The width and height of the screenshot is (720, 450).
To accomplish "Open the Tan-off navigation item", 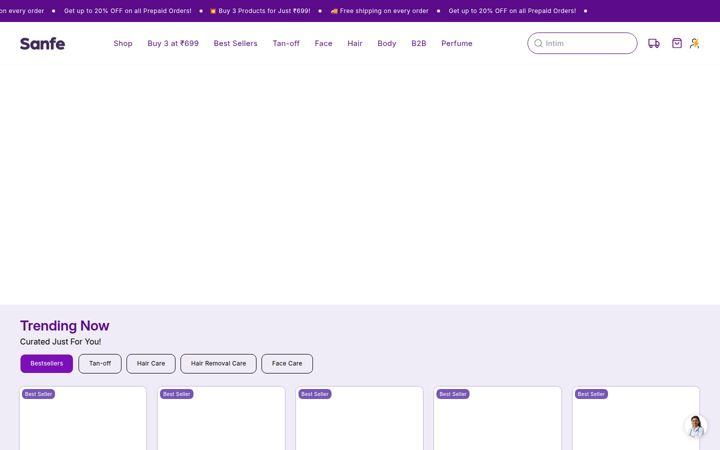I will click(286, 43).
